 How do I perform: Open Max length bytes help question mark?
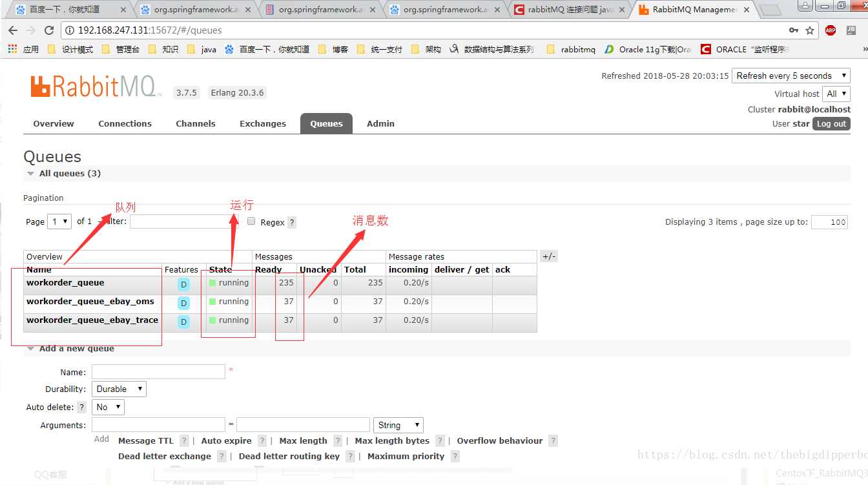440,441
